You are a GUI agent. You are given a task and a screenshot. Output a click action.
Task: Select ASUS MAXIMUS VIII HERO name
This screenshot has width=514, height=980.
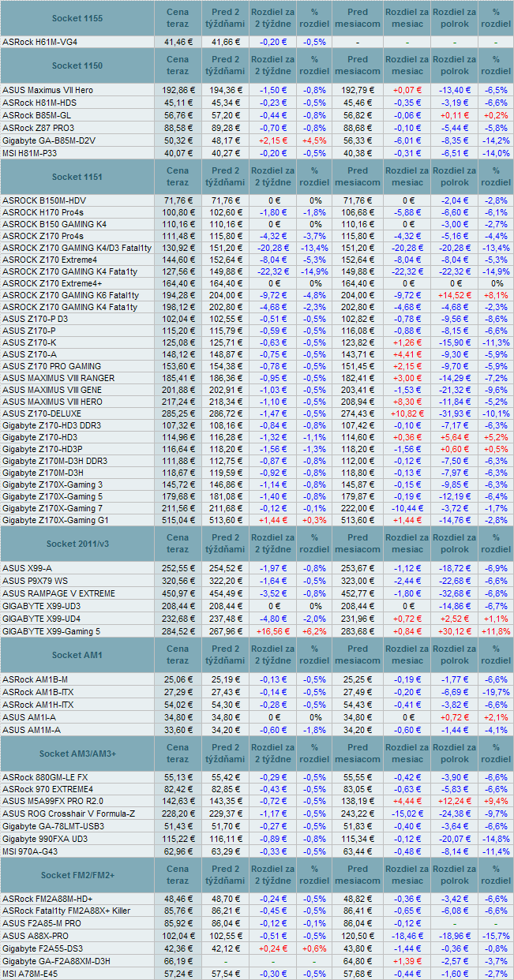52,402
